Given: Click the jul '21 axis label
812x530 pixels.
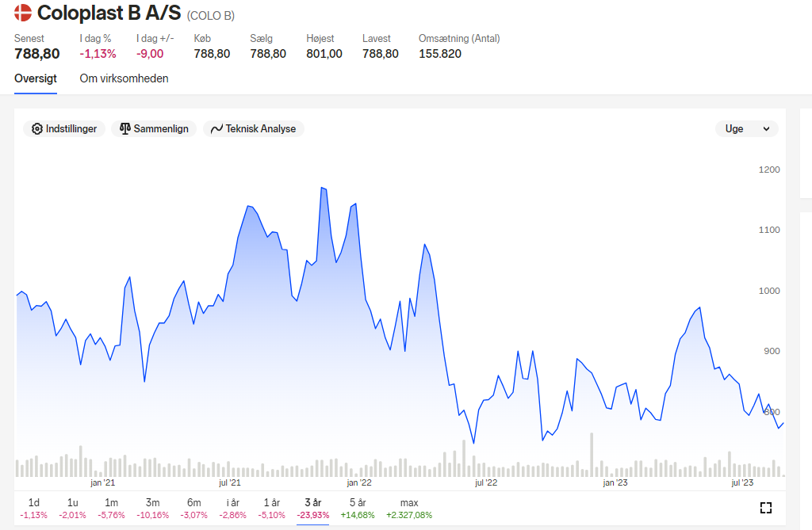Looking at the screenshot, I should pyautogui.click(x=229, y=483).
